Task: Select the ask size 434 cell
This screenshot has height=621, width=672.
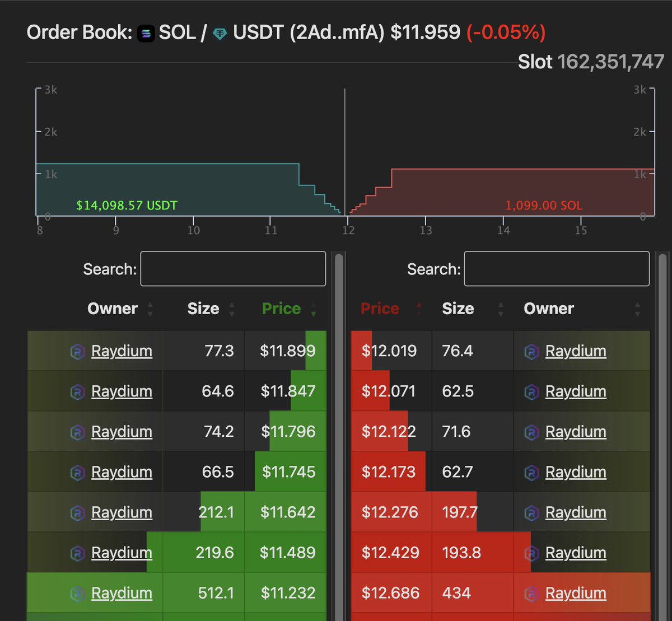Action: tap(473, 593)
